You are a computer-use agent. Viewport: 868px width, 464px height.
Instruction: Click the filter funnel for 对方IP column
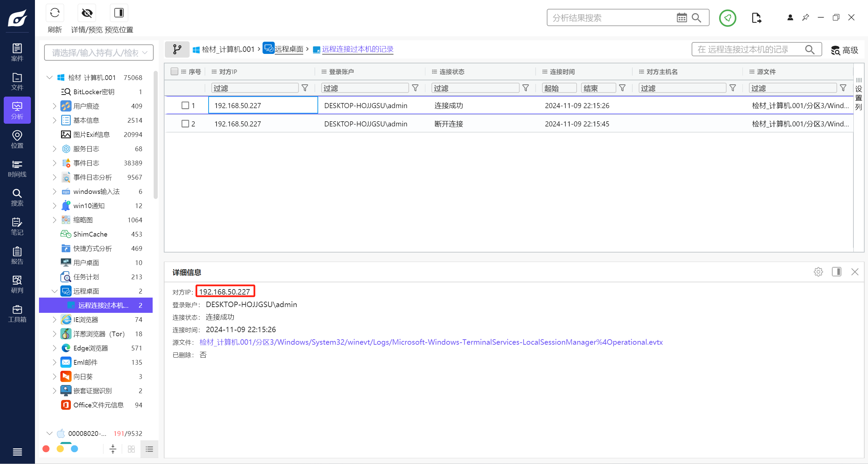point(305,88)
